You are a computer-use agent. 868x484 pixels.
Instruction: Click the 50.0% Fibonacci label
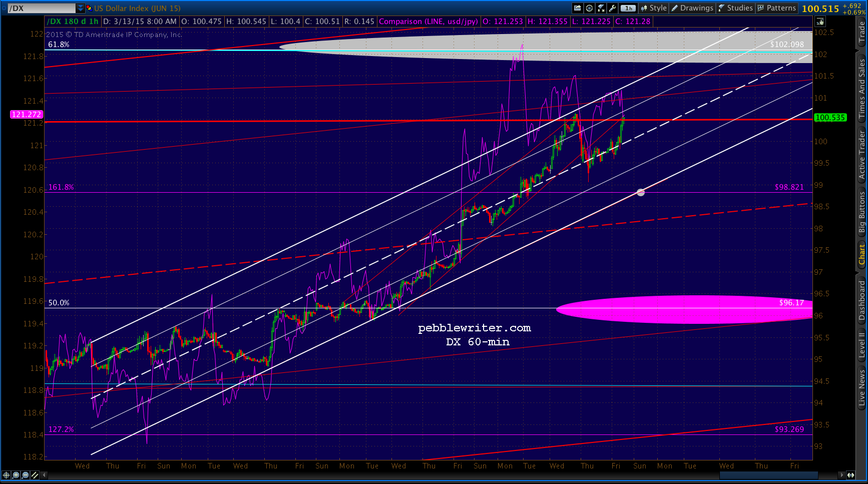[x=59, y=303]
